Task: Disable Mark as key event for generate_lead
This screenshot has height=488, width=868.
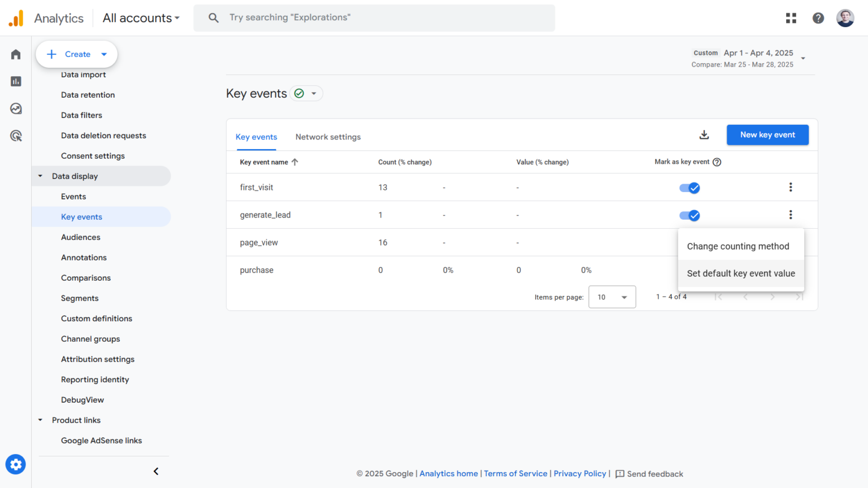Action: [689, 215]
